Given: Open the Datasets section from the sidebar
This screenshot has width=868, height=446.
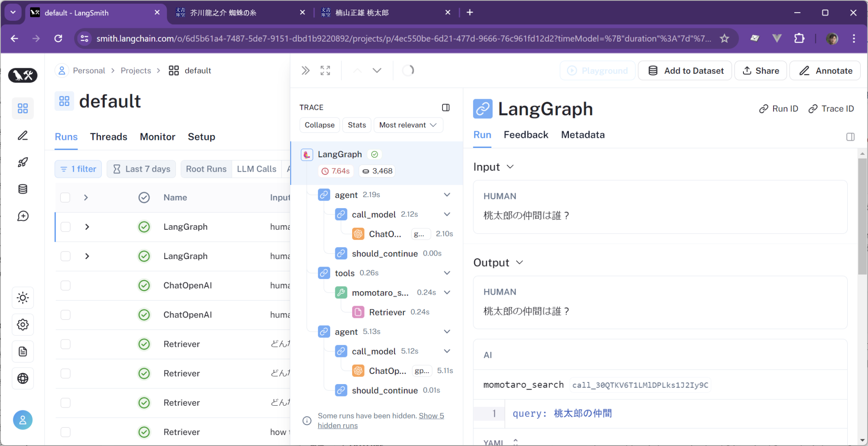Looking at the screenshot, I should [23, 189].
